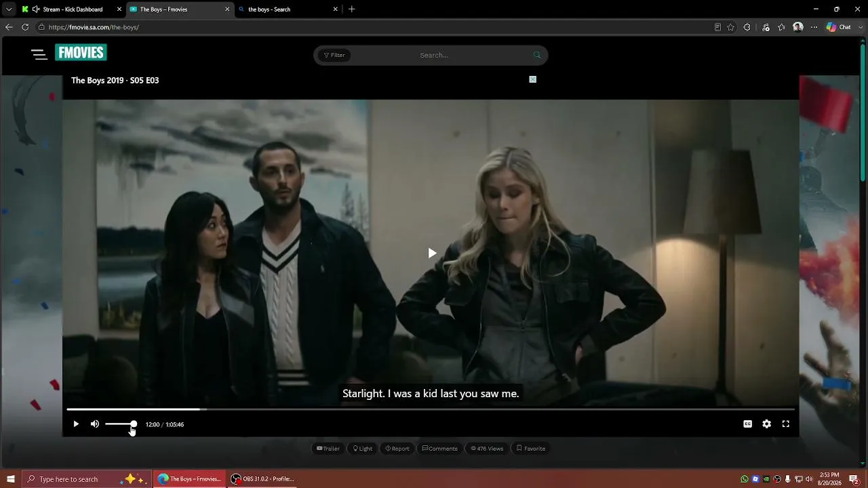Adjust the player volume slider handle

pos(133,424)
